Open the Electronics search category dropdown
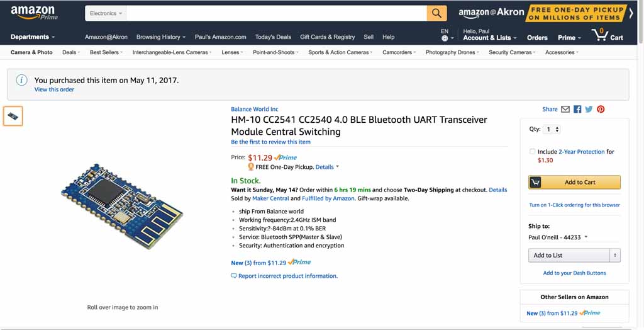 point(106,13)
